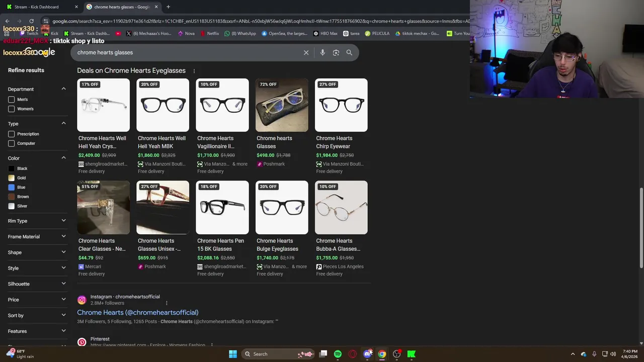Screen dimensions: 644x362
Task: Start voice search with the microphone icon
Action: coord(323,52)
